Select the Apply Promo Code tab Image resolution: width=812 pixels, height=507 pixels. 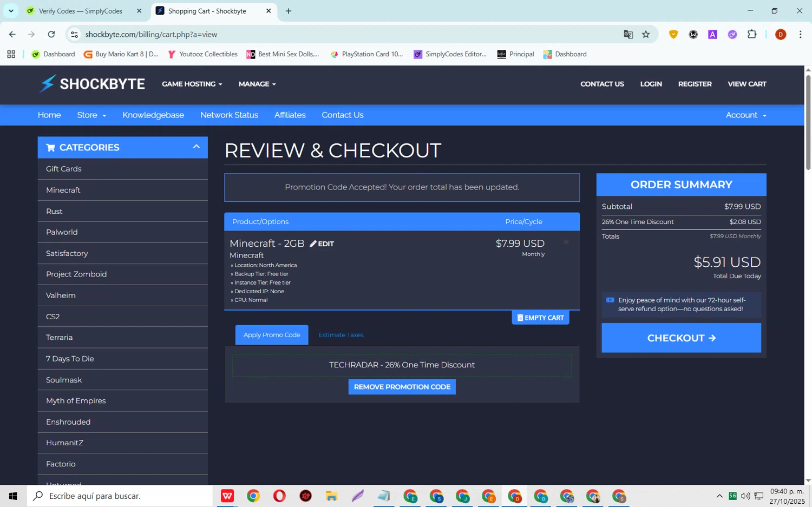coord(272,335)
